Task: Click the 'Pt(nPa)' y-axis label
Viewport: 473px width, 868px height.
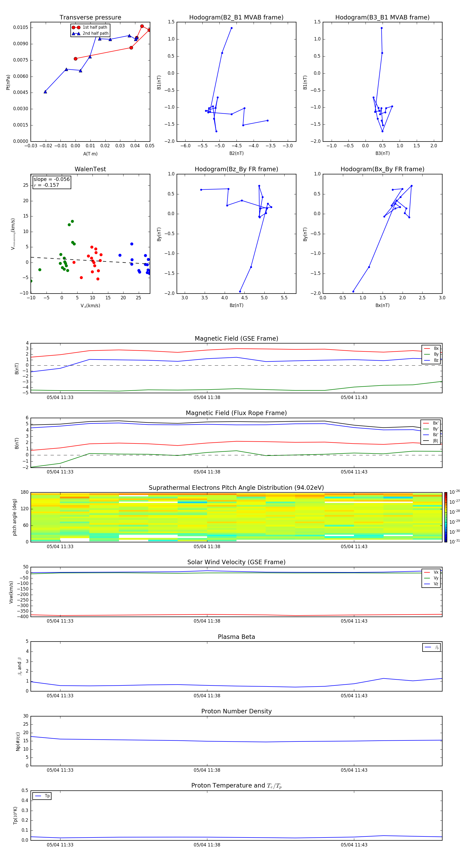Action: [x=8, y=82]
